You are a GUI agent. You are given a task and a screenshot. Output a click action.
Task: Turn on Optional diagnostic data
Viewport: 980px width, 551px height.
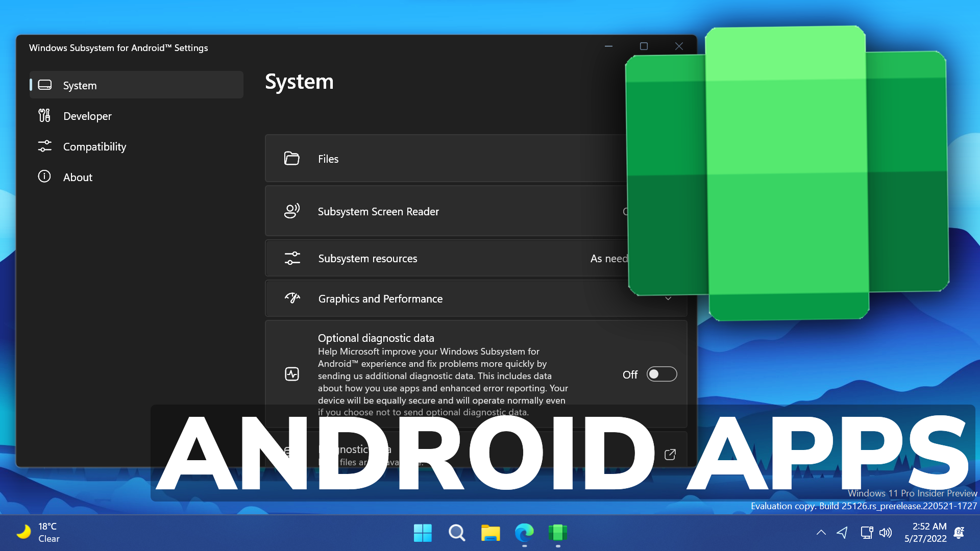pyautogui.click(x=661, y=374)
